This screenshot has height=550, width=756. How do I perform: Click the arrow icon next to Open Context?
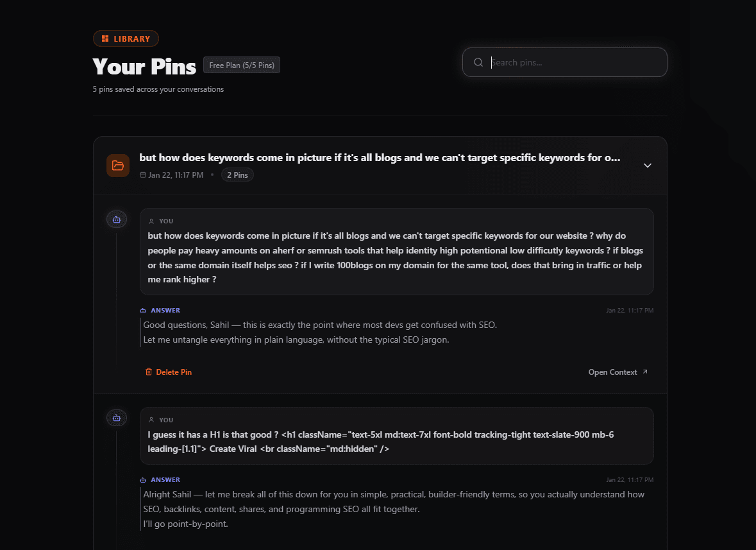tap(645, 372)
